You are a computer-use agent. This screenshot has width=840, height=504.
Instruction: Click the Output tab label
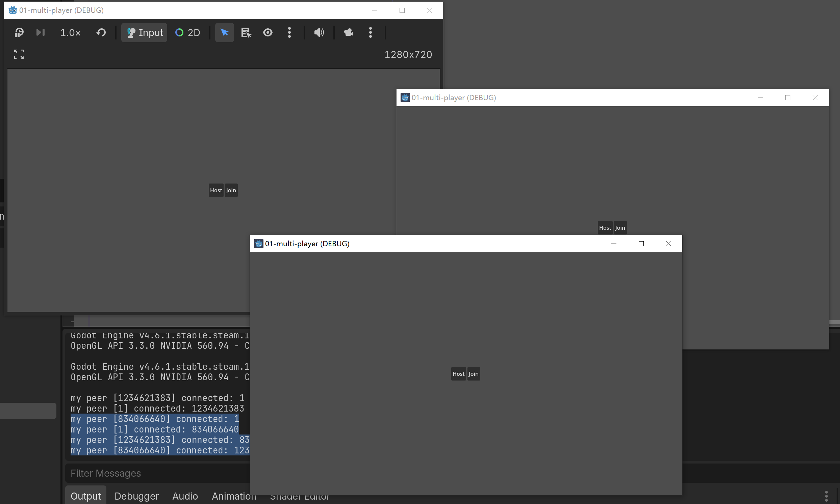pos(86,496)
